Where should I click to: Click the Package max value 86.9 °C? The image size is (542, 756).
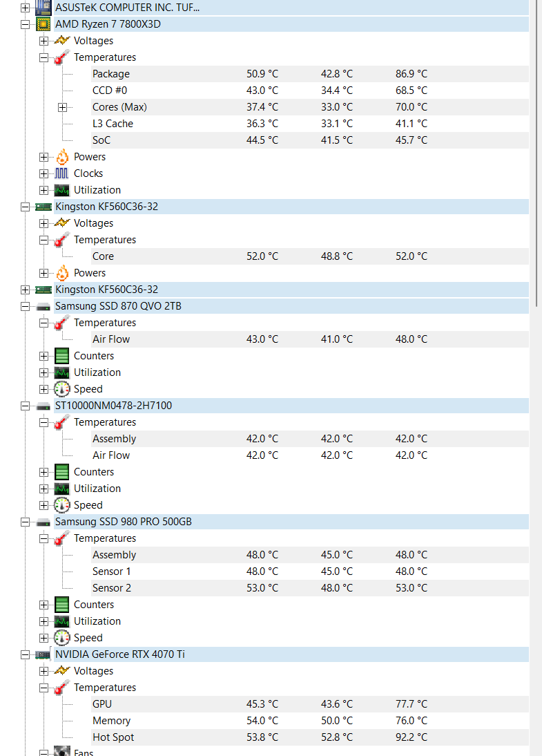[x=412, y=74]
